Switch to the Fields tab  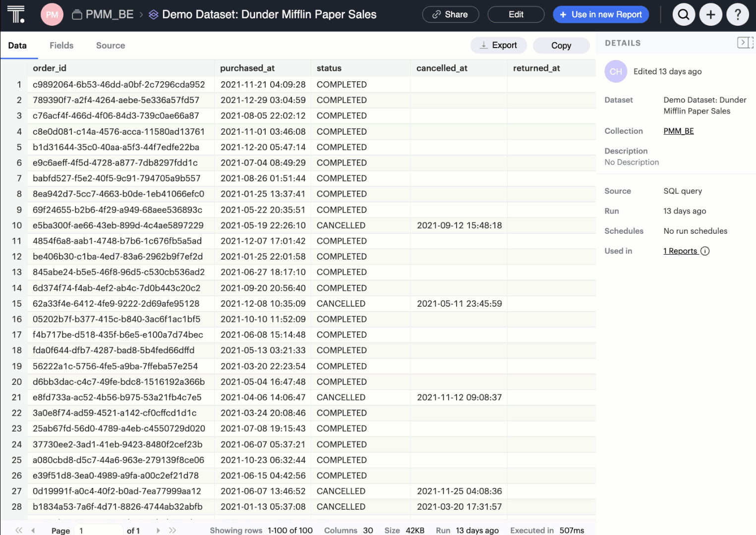tap(61, 46)
